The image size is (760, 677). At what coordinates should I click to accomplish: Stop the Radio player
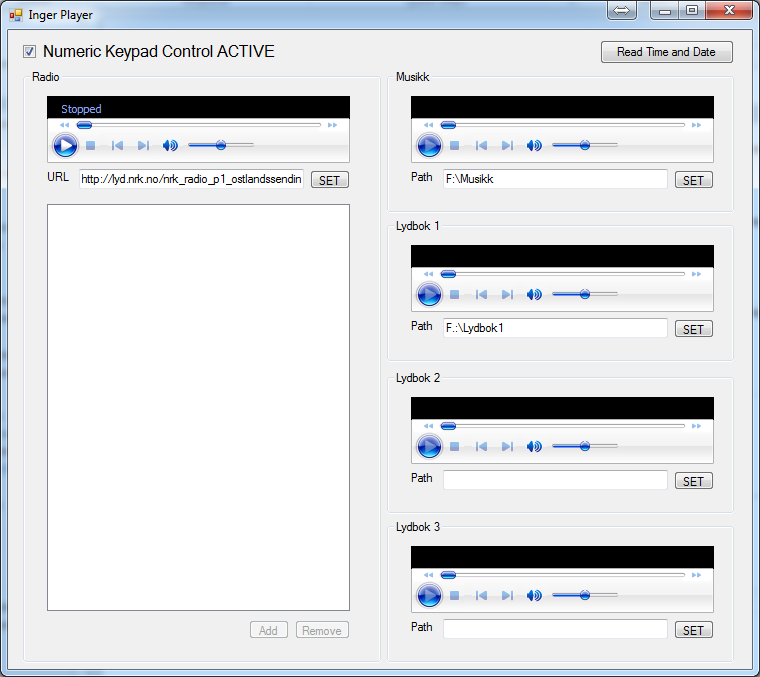(90, 145)
